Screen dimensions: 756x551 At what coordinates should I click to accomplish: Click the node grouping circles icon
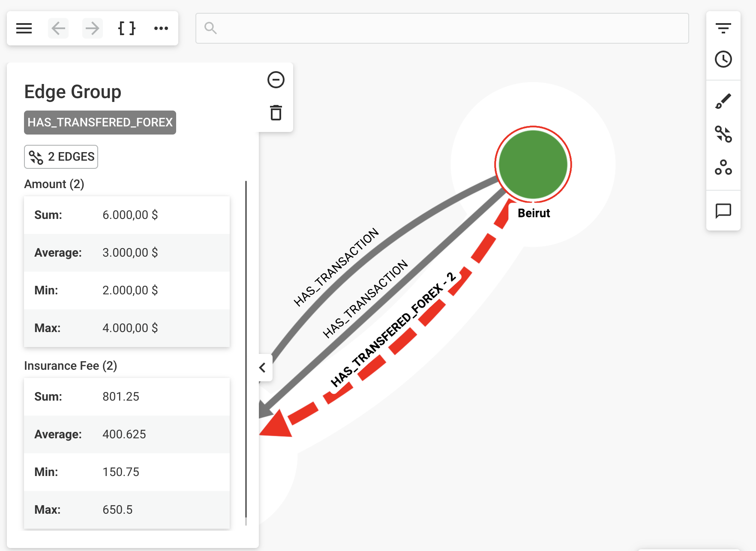tap(723, 167)
